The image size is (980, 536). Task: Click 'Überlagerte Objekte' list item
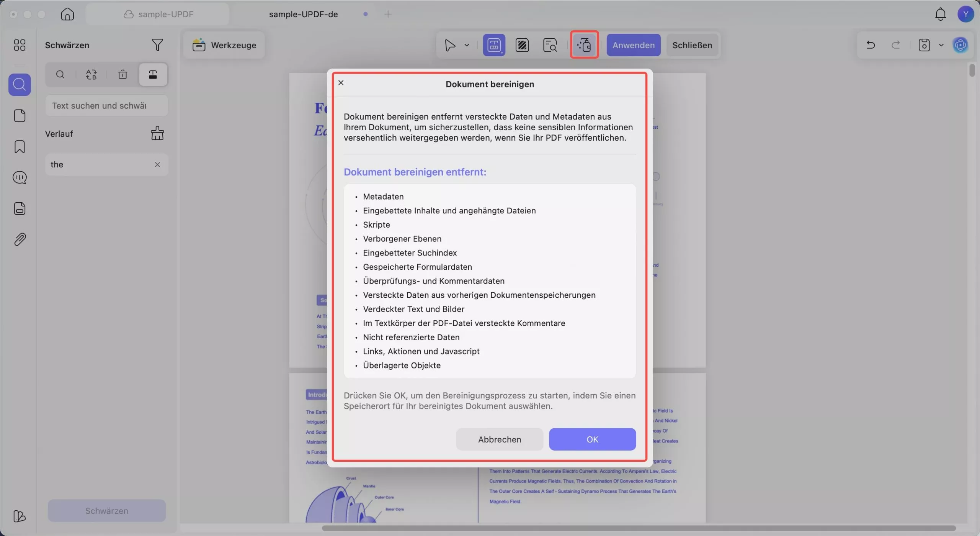pos(402,366)
